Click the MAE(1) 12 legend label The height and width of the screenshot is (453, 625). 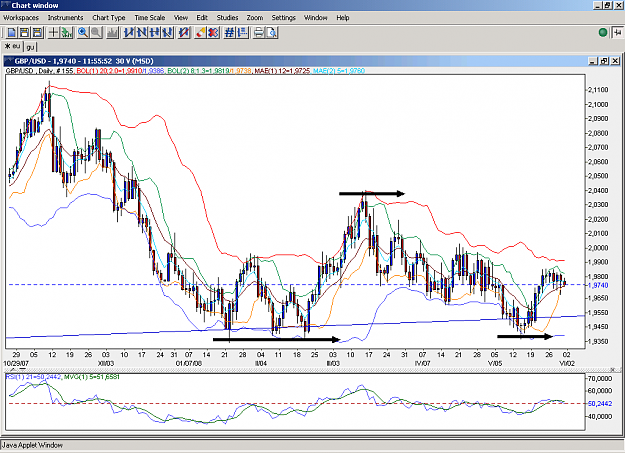click(x=282, y=71)
